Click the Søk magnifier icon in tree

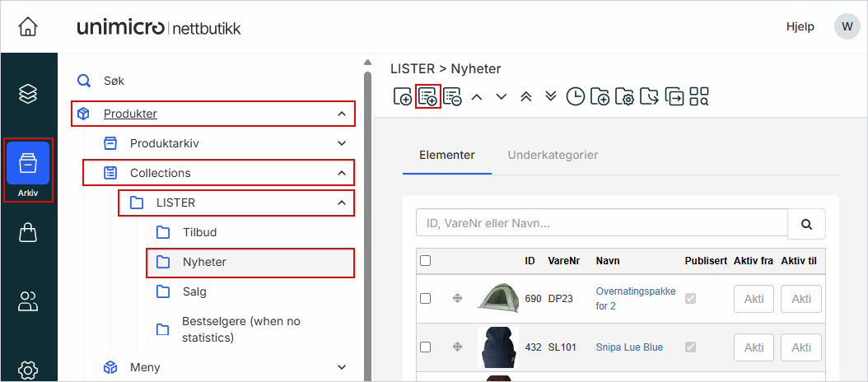(84, 81)
